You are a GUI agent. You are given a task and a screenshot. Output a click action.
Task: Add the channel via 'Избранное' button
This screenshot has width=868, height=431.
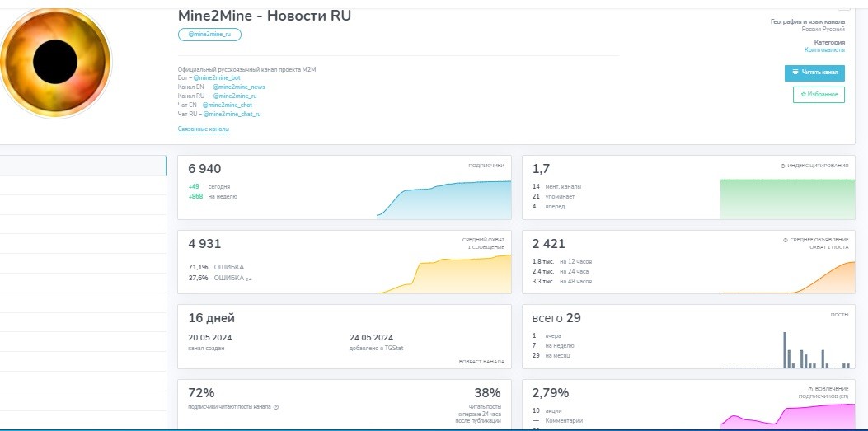819,95
